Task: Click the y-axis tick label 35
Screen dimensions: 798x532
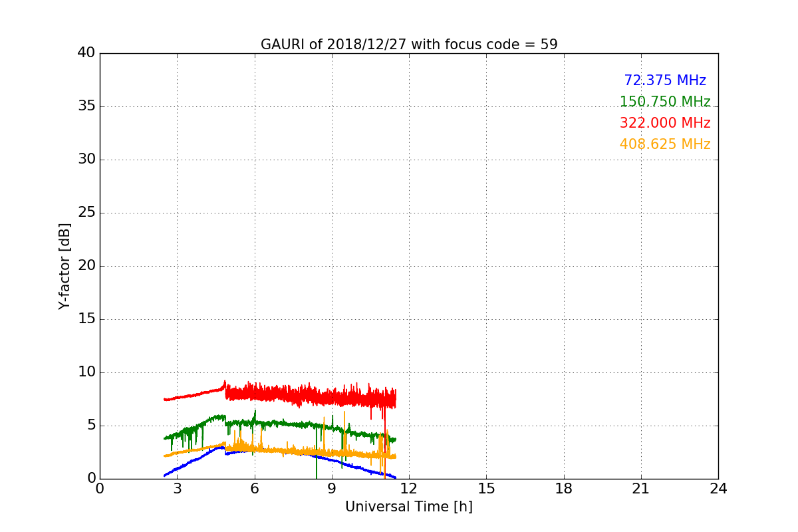Action: [86, 106]
